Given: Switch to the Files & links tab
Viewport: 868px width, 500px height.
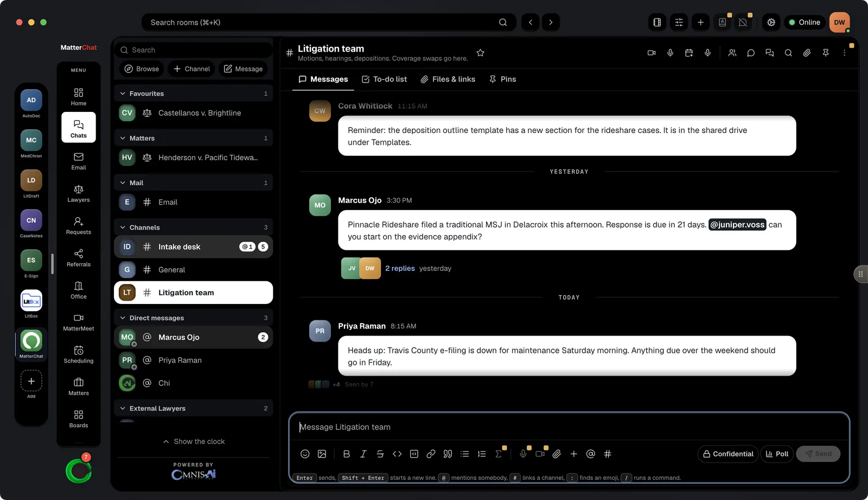Looking at the screenshot, I should pos(448,79).
